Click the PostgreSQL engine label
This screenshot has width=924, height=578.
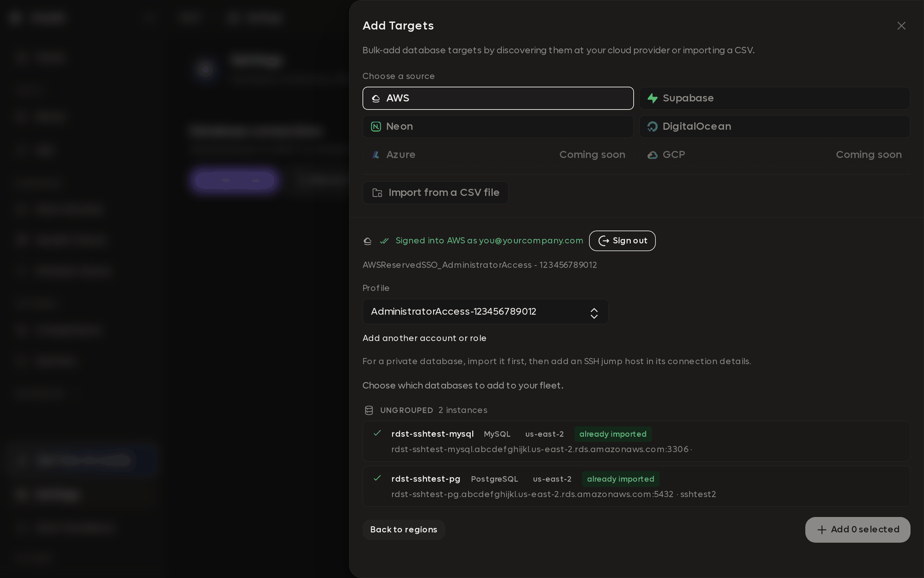(x=494, y=479)
